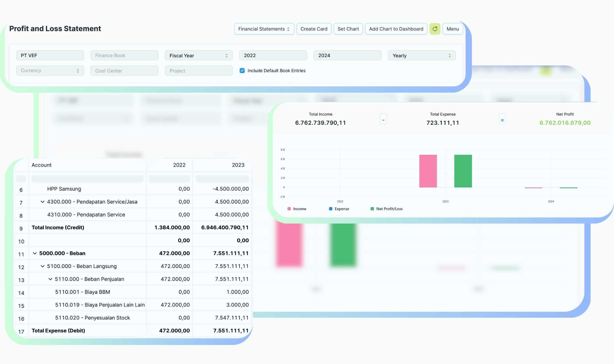Toggle the blue Expense legend swatch
614x364 pixels.
pos(331,209)
